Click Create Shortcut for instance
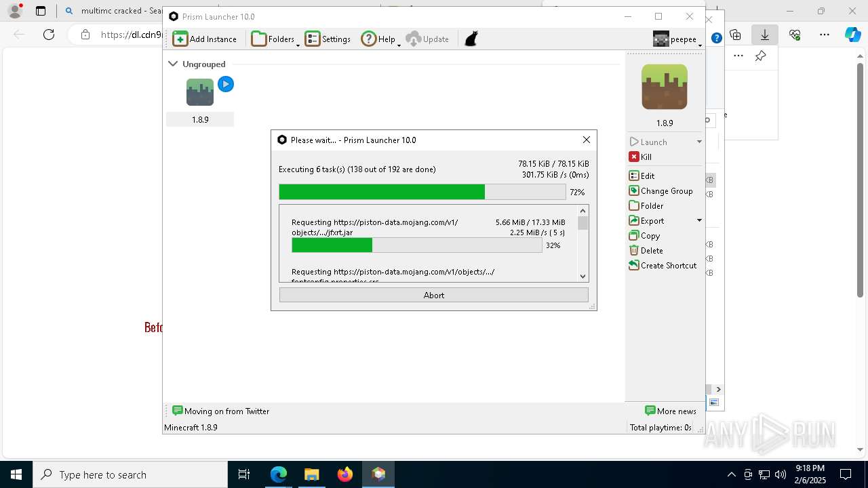This screenshot has height=488, width=868. (663, 265)
